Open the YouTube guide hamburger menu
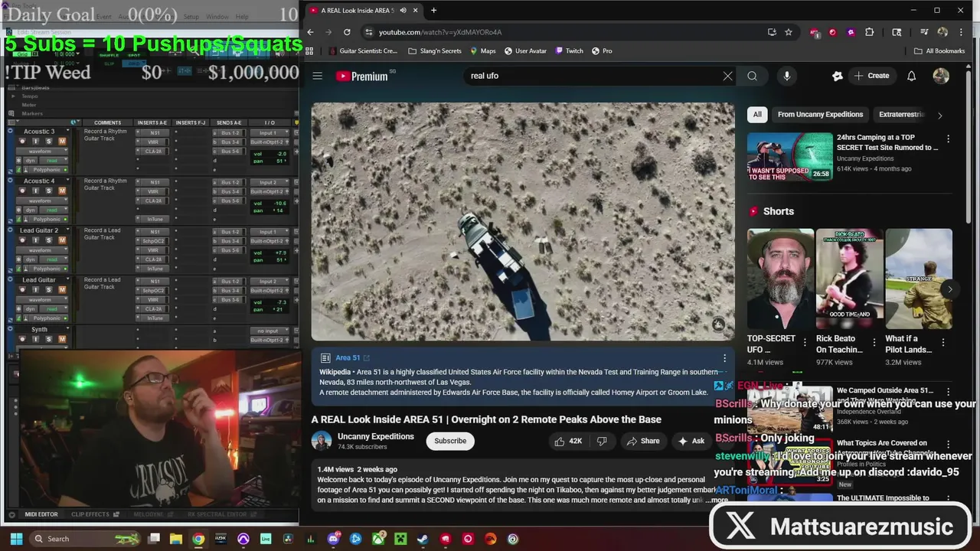 point(317,76)
